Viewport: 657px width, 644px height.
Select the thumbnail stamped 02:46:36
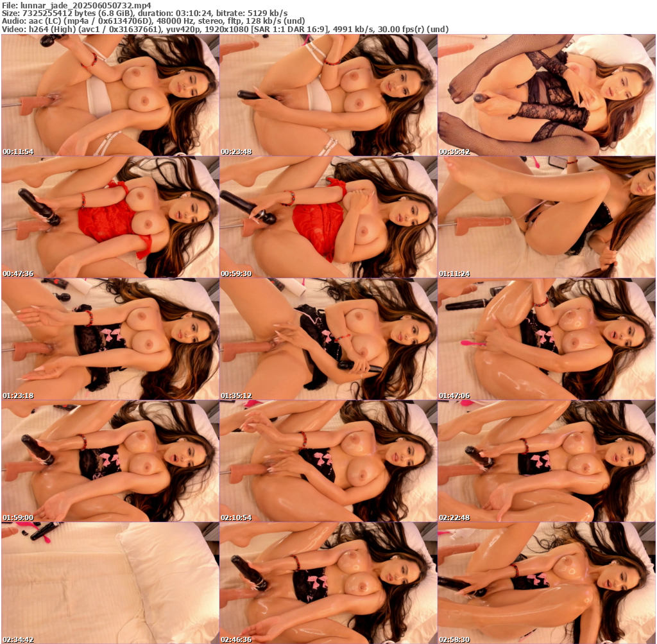[x=328, y=583]
